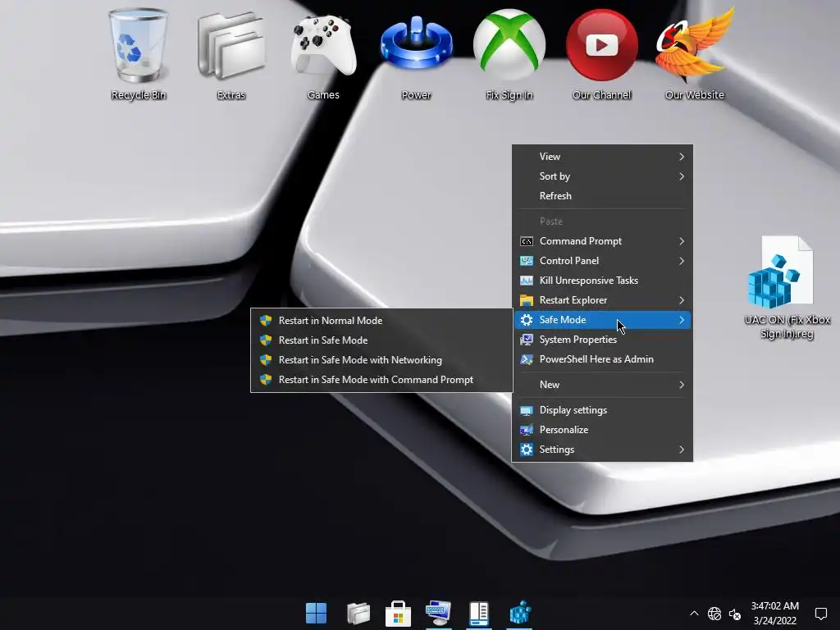Viewport: 840px width, 630px height.
Task: Click the document viewer taskbar icon
Action: pyautogui.click(x=479, y=613)
